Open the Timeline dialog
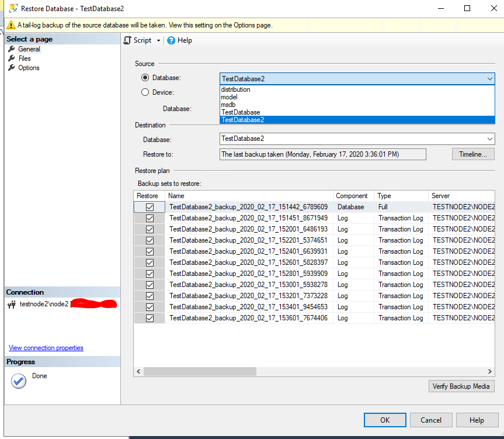The image size is (504, 439). coord(472,154)
